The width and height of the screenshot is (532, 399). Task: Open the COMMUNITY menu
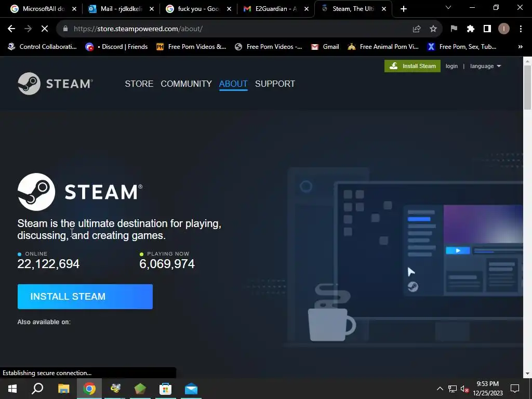[187, 84]
